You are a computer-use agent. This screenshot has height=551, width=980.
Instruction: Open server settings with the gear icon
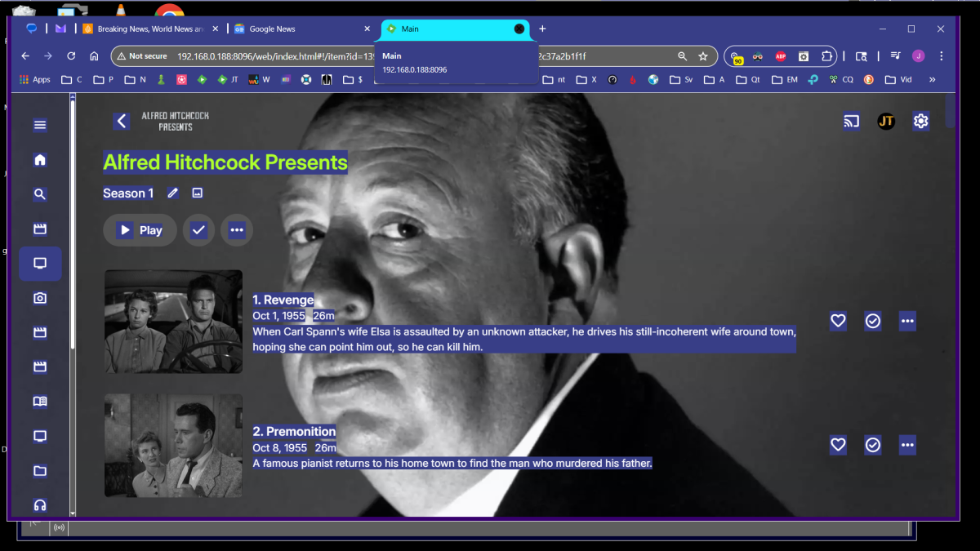921,121
